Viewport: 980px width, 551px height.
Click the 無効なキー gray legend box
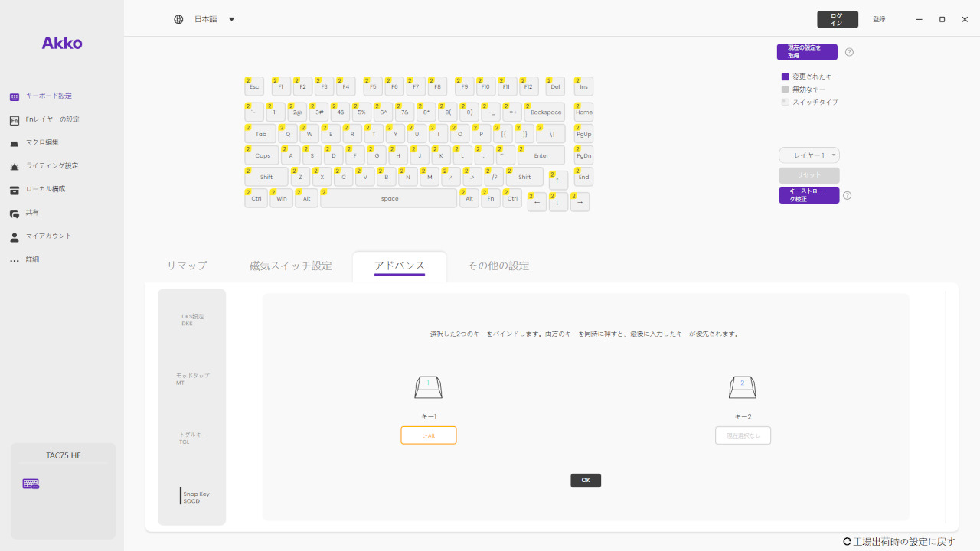[x=785, y=90]
